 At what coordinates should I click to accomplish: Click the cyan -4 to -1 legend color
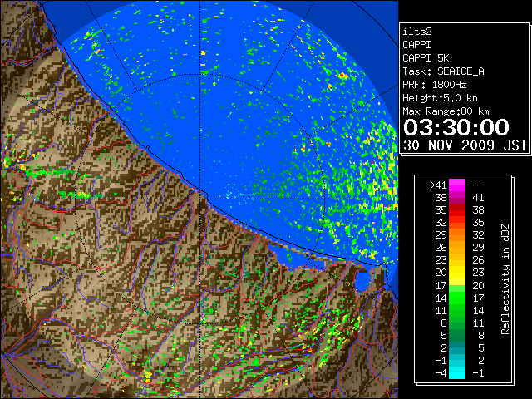click(457, 372)
